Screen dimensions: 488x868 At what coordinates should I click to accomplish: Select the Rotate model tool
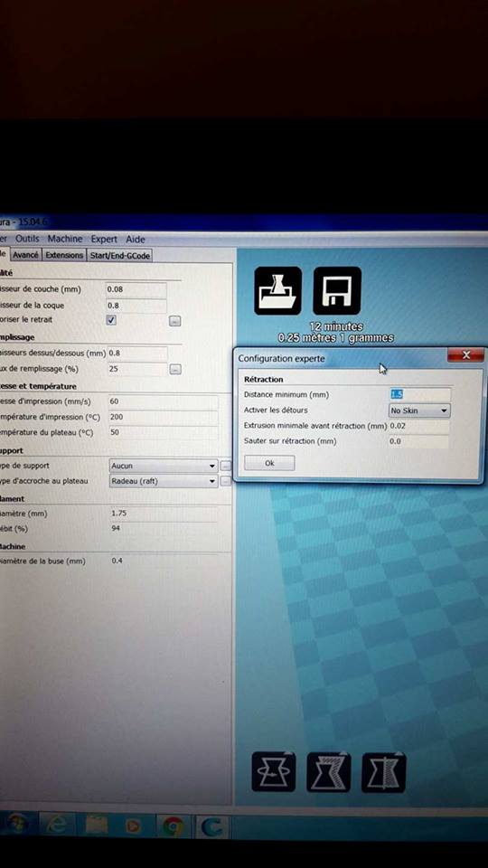pyautogui.click(x=273, y=771)
